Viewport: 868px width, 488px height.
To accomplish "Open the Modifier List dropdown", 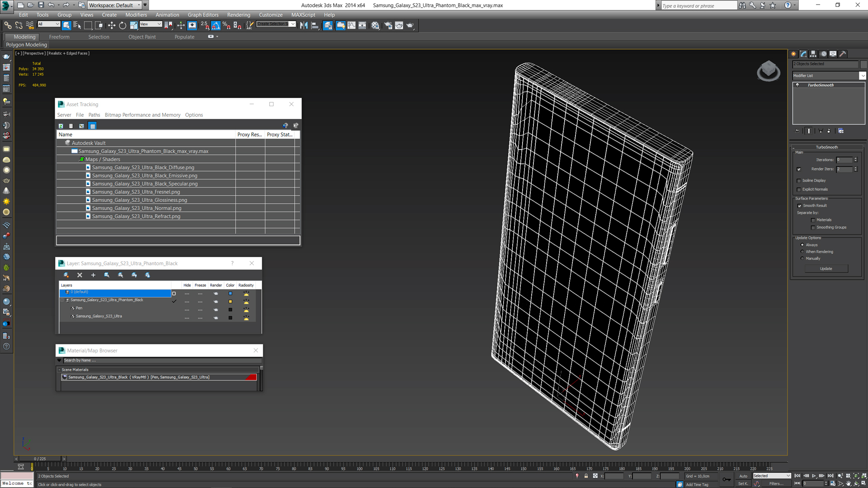I will (862, 75).
